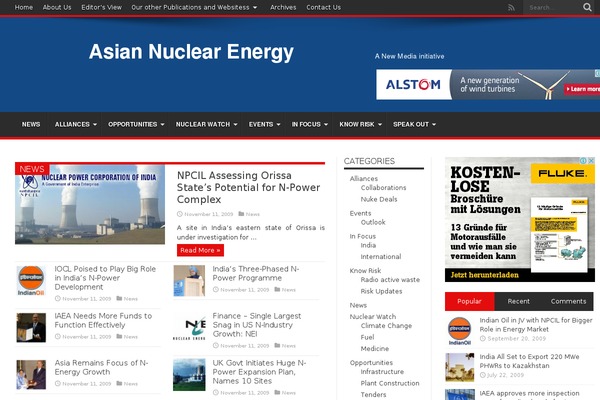This screenshot has height=400, width=600.
Task: Open Indian Oil in JV with NPCIL article
Action: pos(536,325)
